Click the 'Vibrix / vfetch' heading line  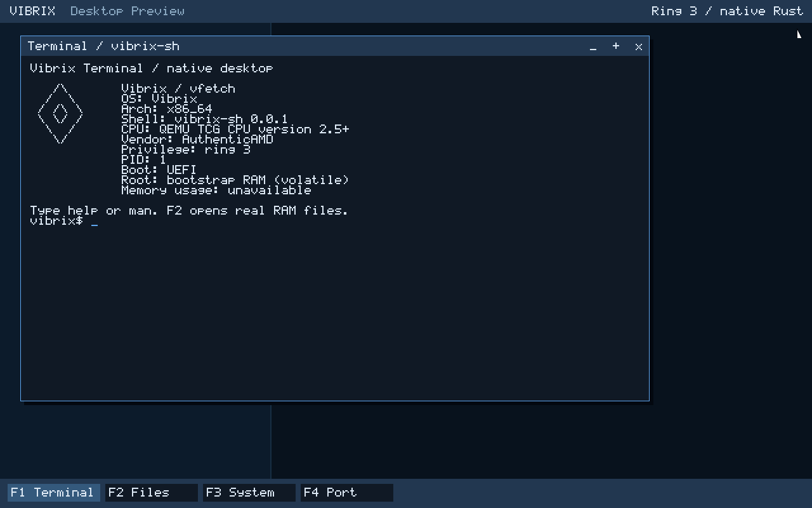point(178,89)
